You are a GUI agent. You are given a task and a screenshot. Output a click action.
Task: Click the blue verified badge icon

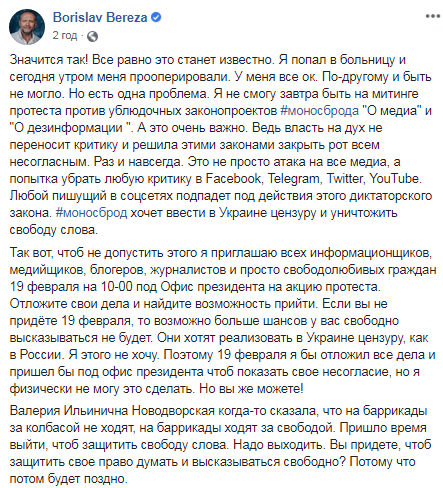click(x=156, y=17)
